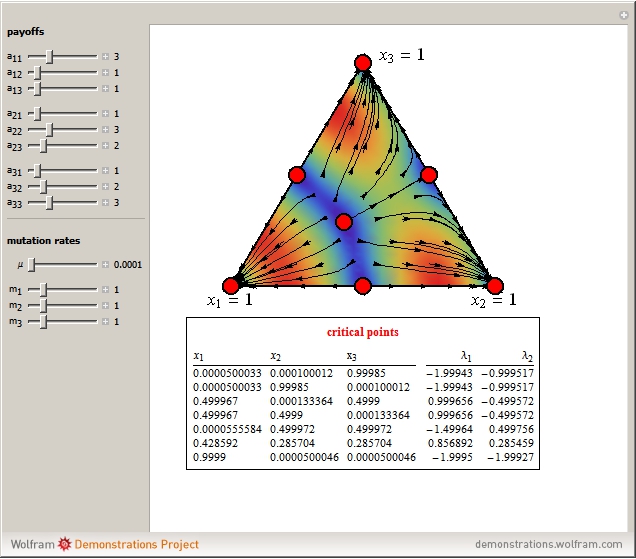Expand the a33 slider plus control
636x559 pixels.
click(x=105, y=202)
